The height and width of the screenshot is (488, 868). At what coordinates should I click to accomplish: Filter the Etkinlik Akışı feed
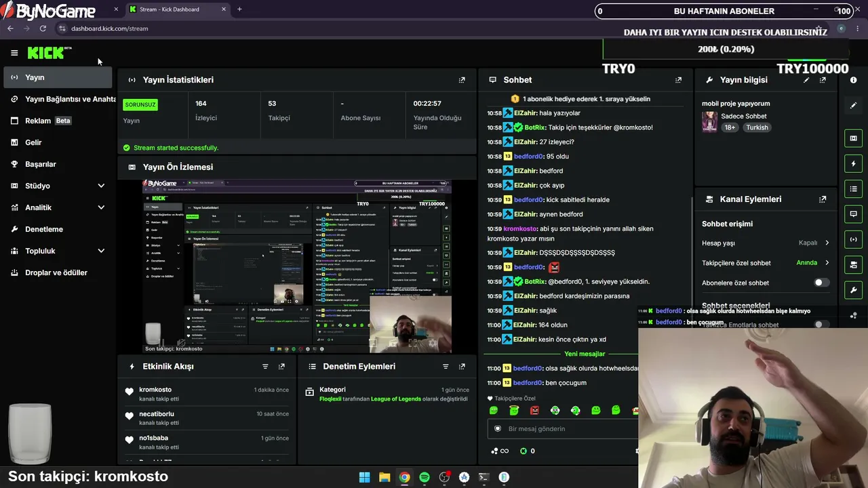(x=265, y=367)
